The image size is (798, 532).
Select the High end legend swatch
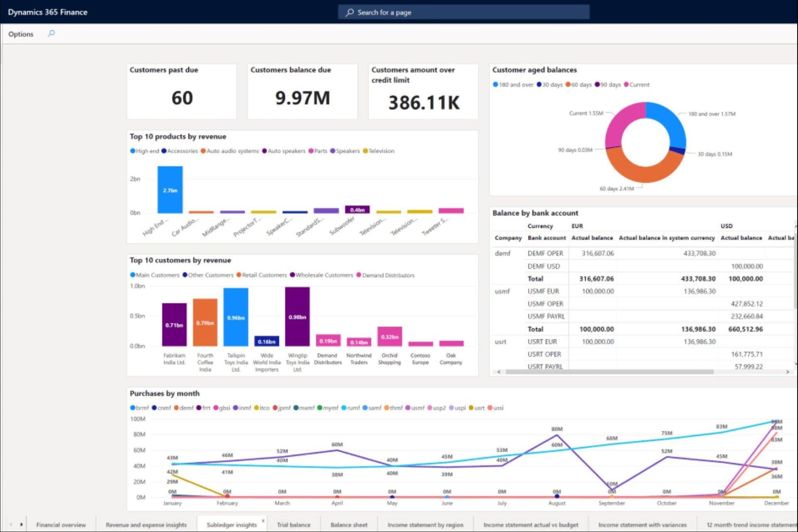click(x=133, y=151)
